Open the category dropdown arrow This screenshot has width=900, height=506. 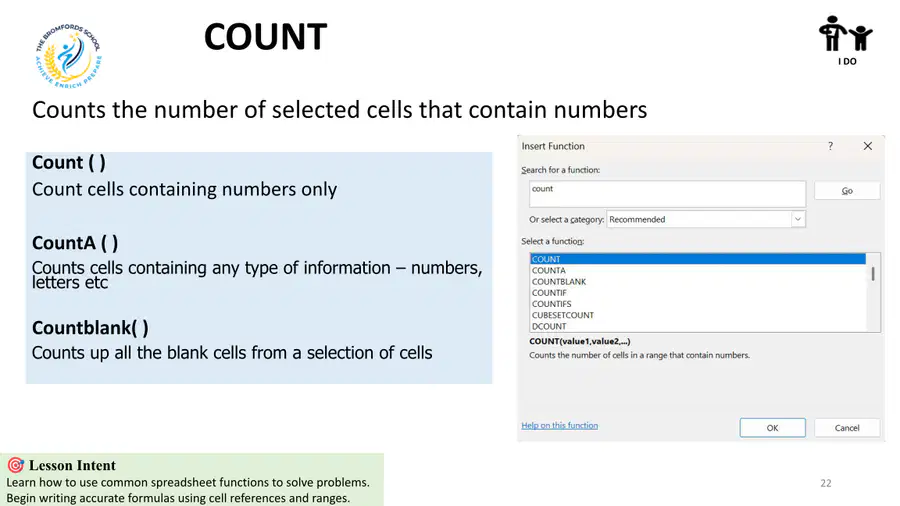(798, 219)
